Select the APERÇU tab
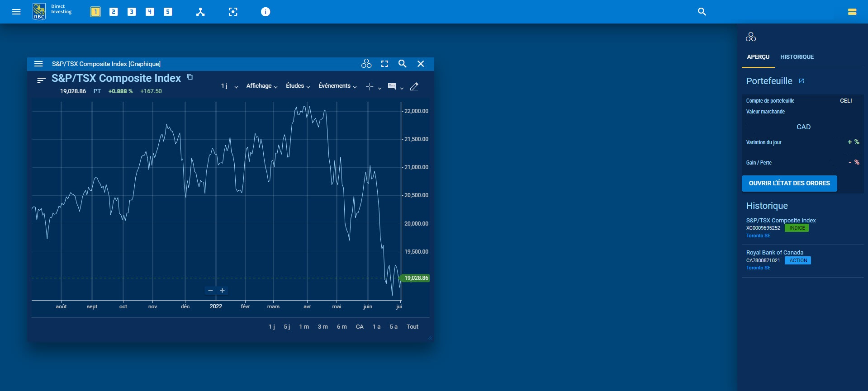Screen dimensions: 868x391 pyautogui.click(x=758, y=57)
